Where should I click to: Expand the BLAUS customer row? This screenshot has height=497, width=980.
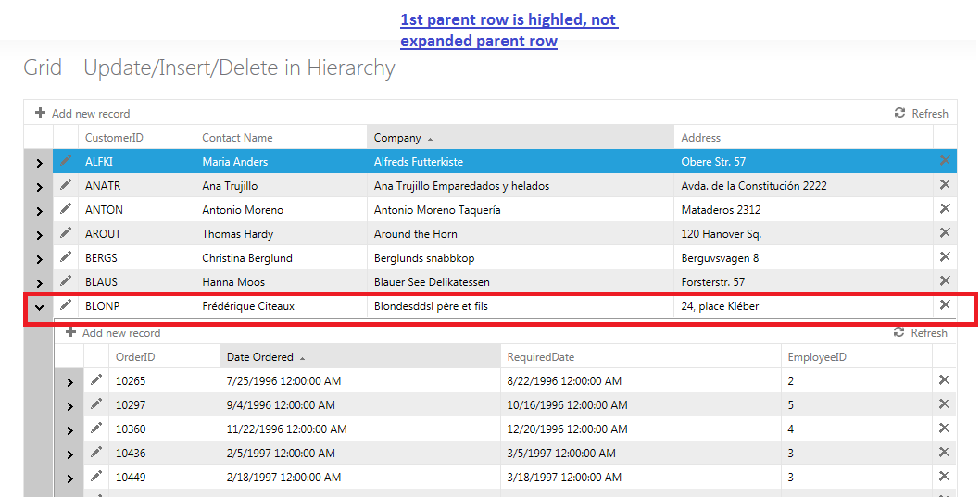point(40,283)
